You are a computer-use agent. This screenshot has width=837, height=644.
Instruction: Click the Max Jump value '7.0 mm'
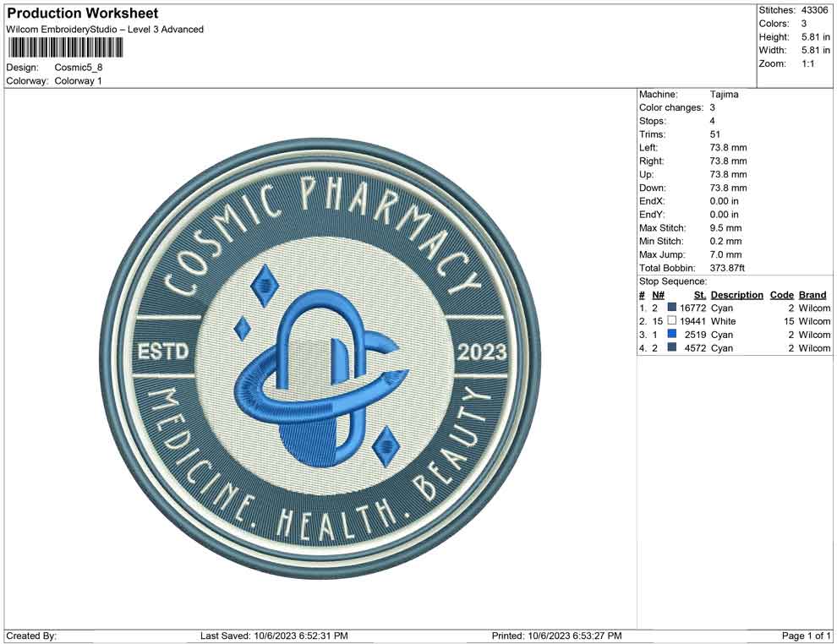[x=725, y=254]
